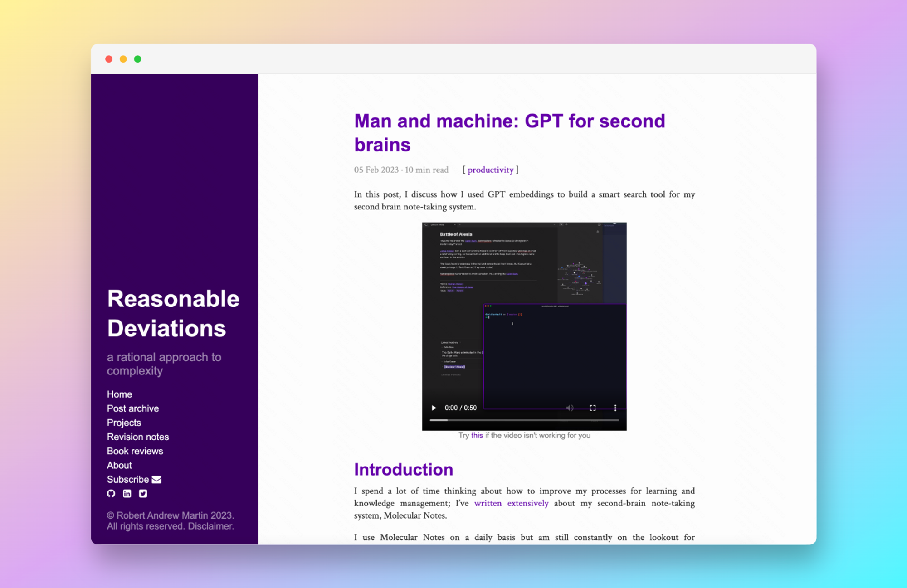Go to the Home page
The width and height of the screenshot is (907, 588).
(x=119, y=394)
